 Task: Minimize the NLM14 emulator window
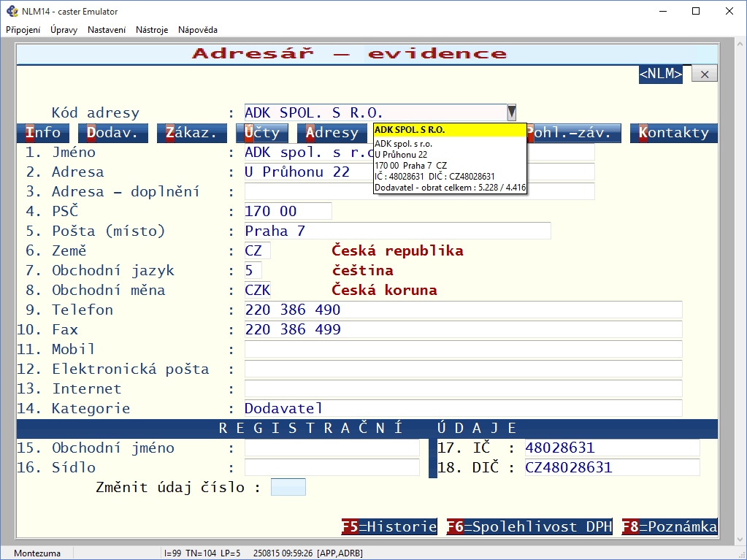(663, 11)
